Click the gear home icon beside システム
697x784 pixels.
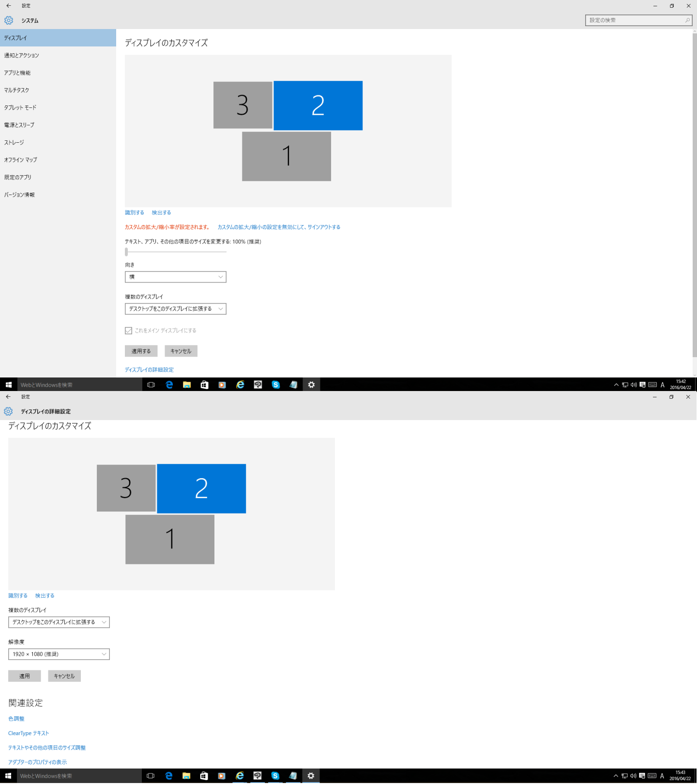[9, 20]
